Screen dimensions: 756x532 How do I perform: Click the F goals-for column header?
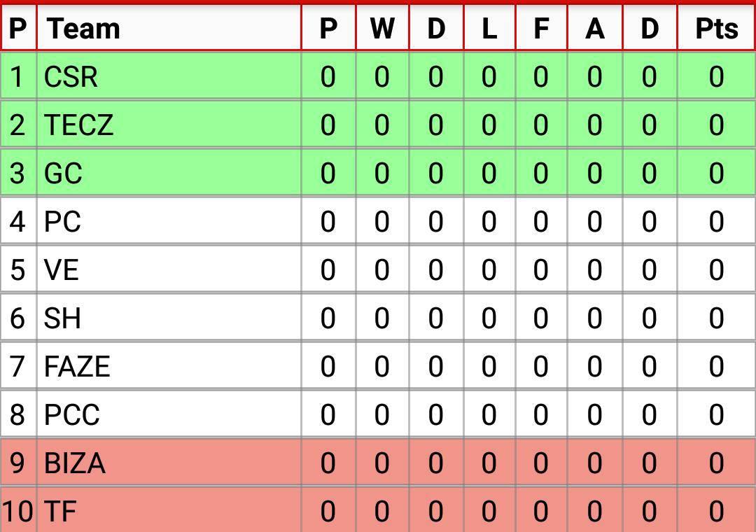[x=541, y=27]
